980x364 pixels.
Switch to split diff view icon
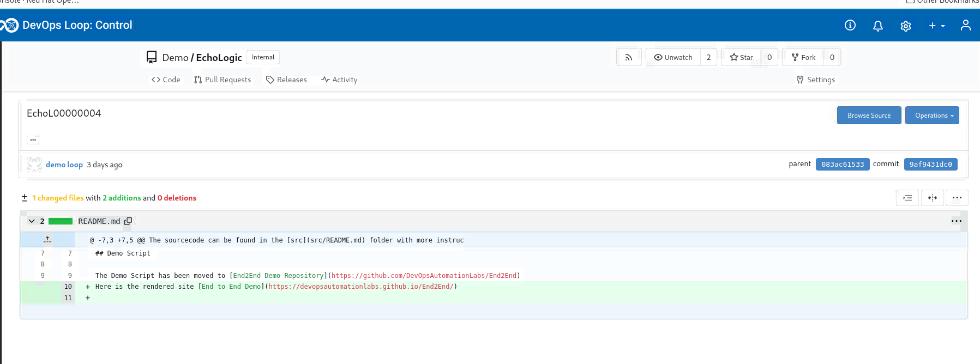pos(933,198)
